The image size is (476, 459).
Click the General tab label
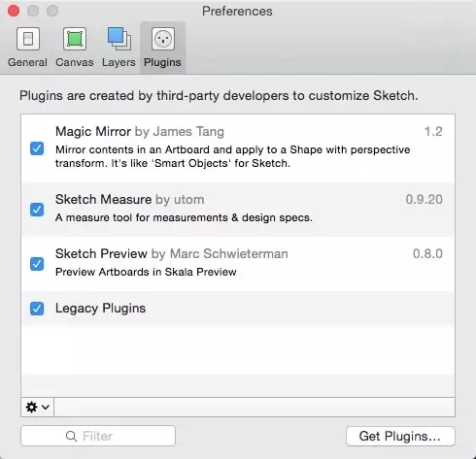click(27, 62)
